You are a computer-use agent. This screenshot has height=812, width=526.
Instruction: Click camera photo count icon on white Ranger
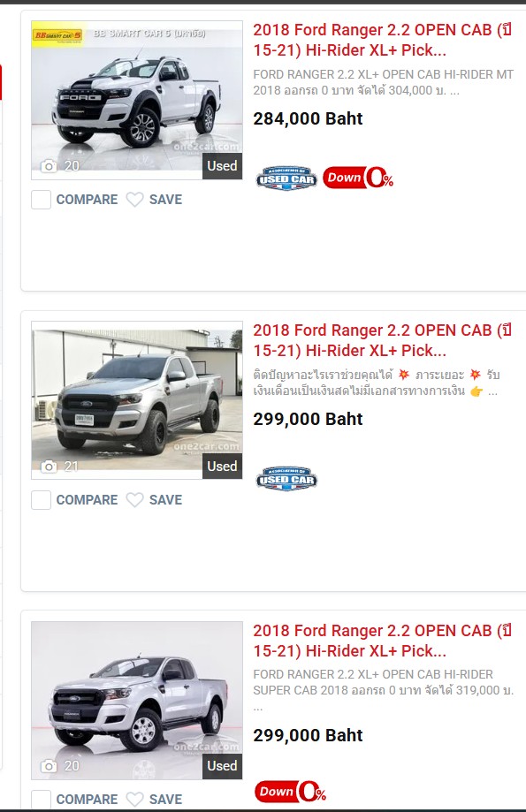coord(49,166)
